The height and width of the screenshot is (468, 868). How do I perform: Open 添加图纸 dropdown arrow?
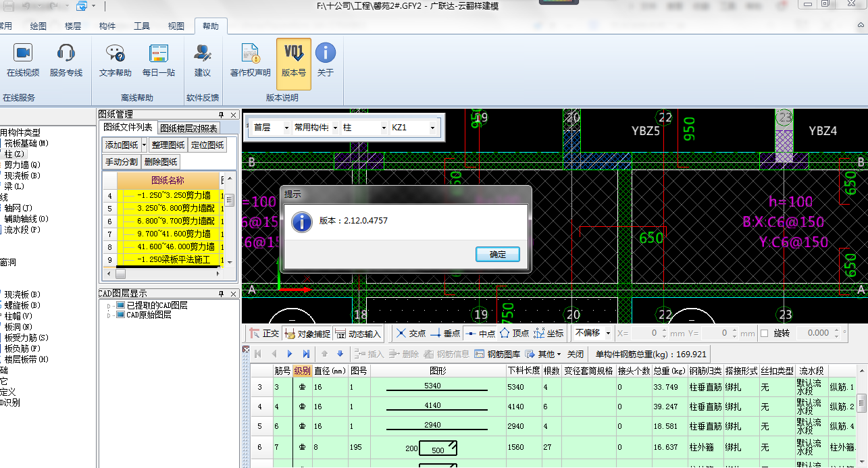click(x=144, y=145)
